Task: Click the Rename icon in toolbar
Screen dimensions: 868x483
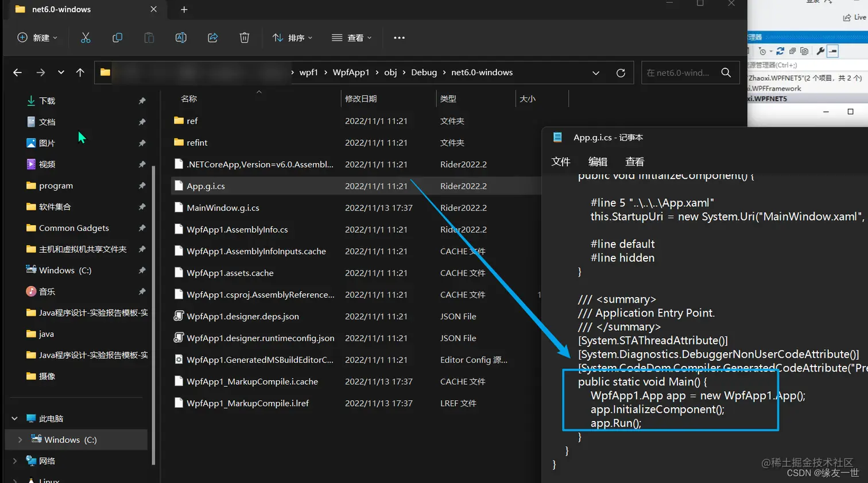Action: tap(181, 38)
